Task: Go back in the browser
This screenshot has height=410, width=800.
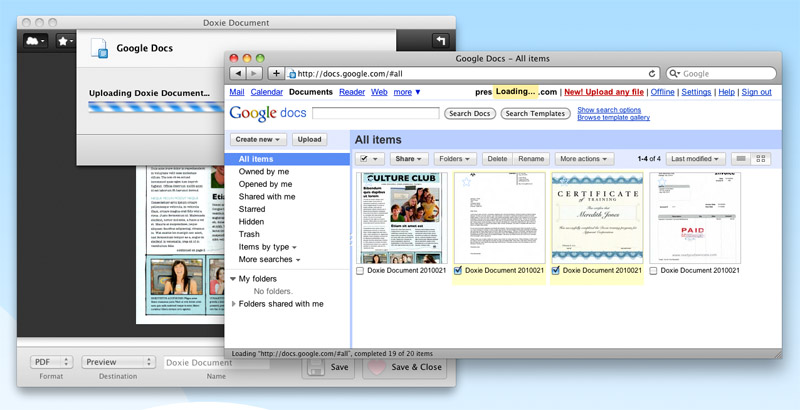Action: 238,73
